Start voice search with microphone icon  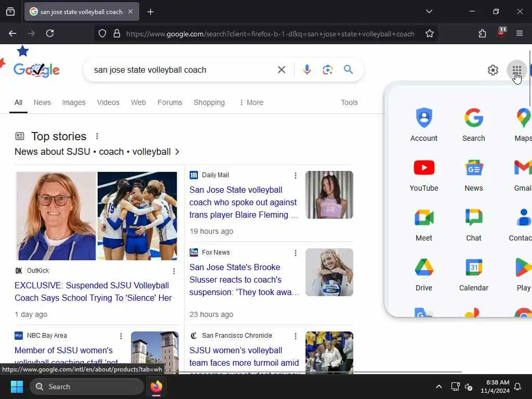pos(307,70)
